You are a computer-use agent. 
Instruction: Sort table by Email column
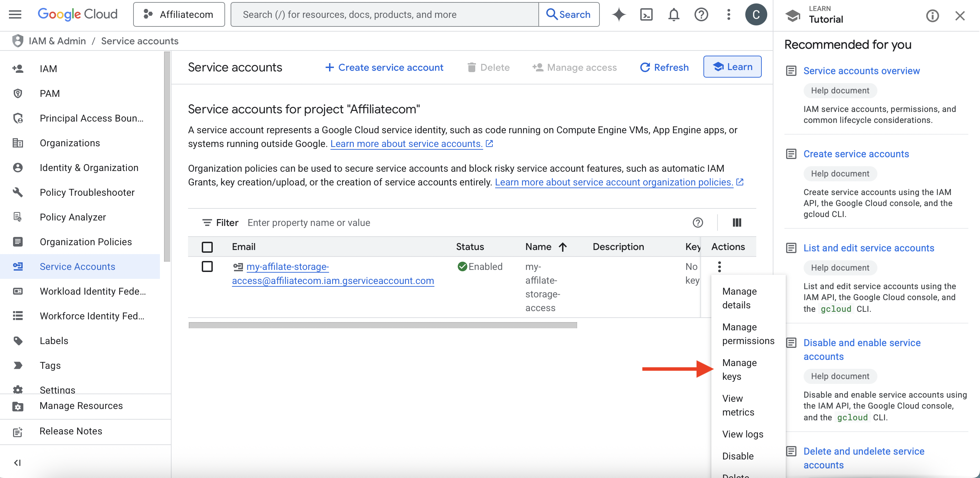click(x=244, y=247)
